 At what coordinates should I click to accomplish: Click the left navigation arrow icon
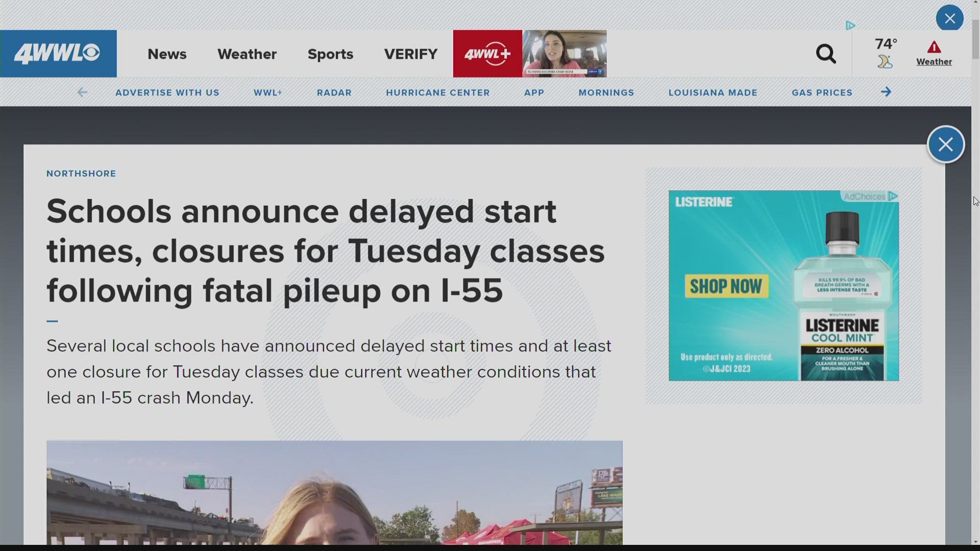(x=82, y=92)
